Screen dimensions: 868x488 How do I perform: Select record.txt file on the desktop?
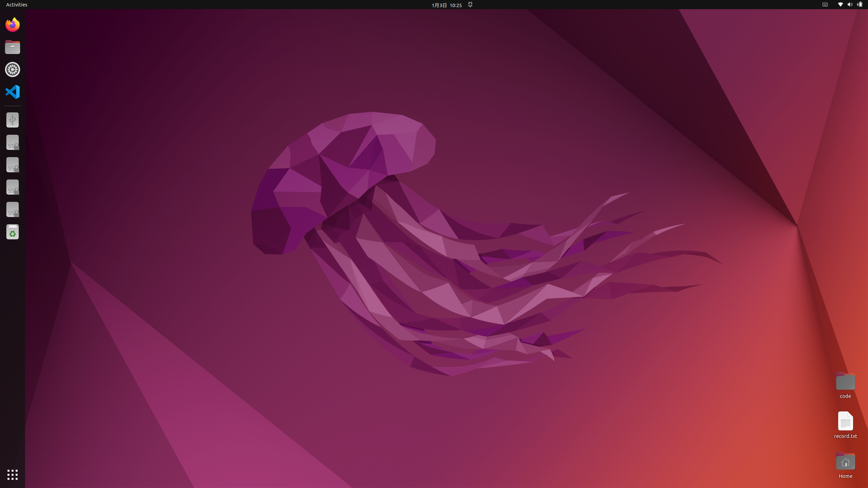(x=845, y=422)
